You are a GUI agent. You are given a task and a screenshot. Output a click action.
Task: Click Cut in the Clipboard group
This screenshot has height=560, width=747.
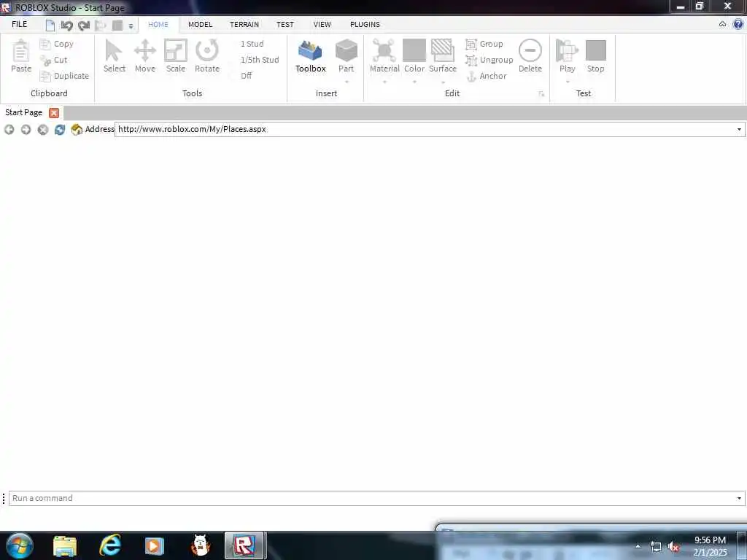click(x=54, y=60)
